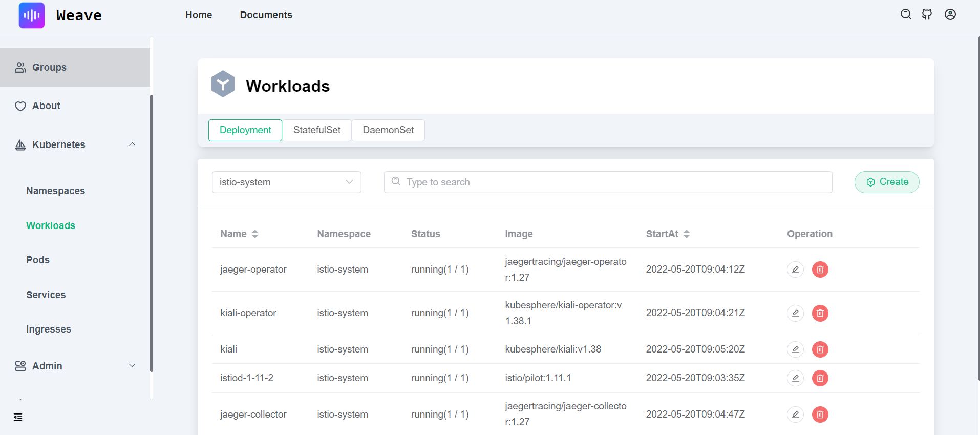Switch to the DaemonSet tab
The image size is (980, 435).
(x=388, y=130)
